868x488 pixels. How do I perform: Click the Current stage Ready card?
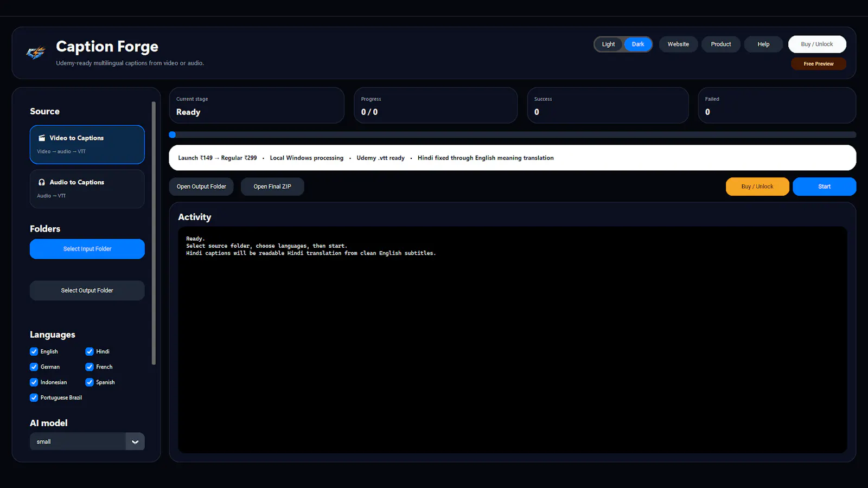pos(257,105)
